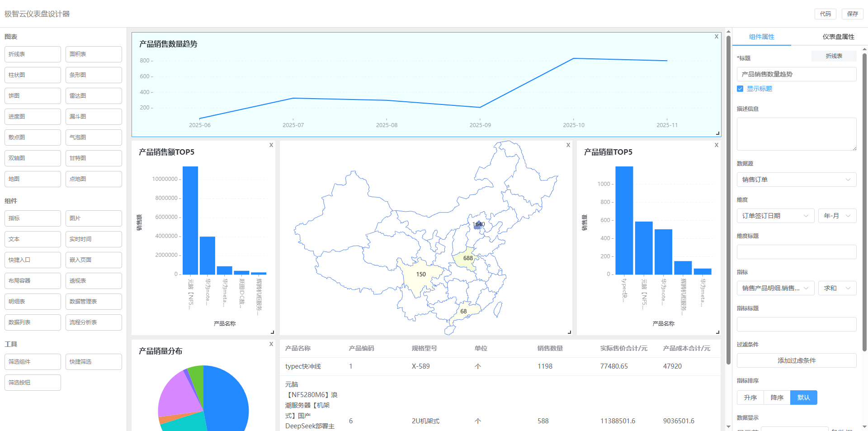Click the 描述信息 text area
This screenshot has width=868, height=431.
[796, 134]
